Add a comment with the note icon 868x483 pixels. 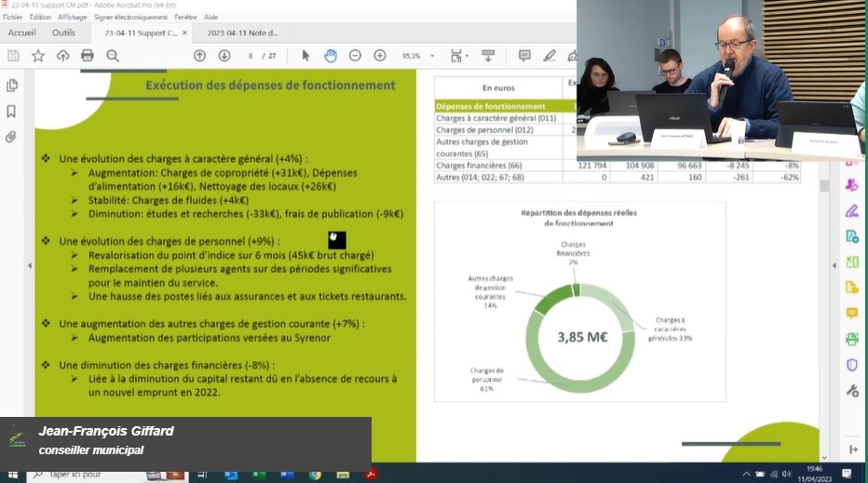[x=524, y=56]
